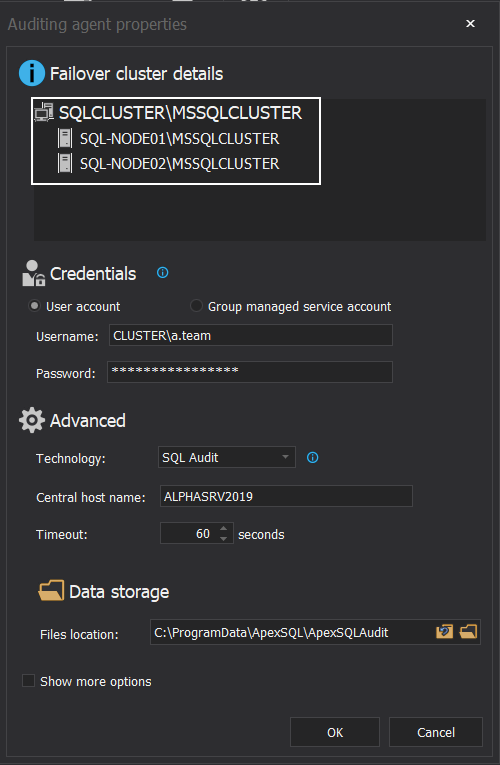Click the Central host name: label
Image resolution: width=500 pixels, height=765 pixels.
[x=91, y=498]
